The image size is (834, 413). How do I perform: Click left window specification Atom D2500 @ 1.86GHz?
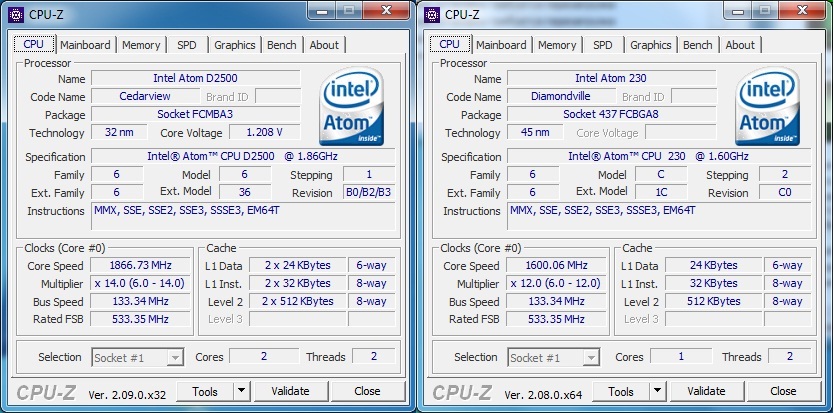[244, 156]
